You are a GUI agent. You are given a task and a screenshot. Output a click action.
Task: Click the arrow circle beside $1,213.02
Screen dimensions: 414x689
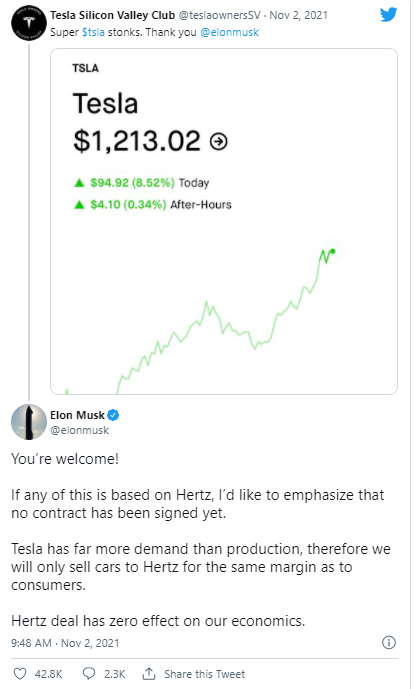218,141
